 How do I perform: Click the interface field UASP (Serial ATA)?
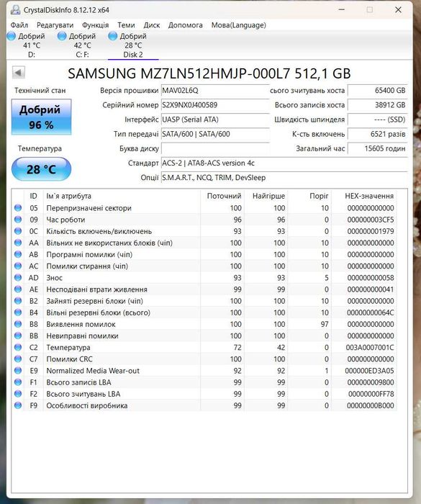[214, 120]
